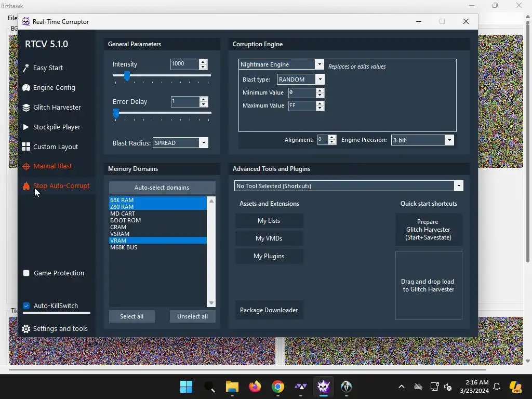
Task: Open My Lists
Action: tap(269, 221)
